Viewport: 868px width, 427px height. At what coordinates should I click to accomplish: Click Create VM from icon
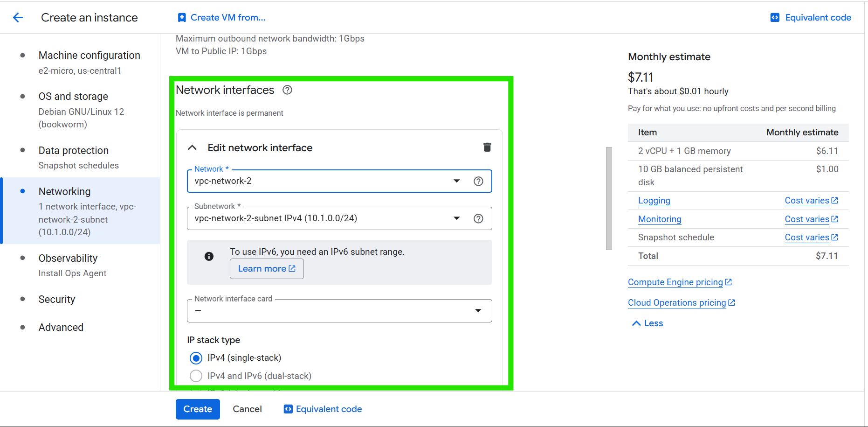(182, 18)
